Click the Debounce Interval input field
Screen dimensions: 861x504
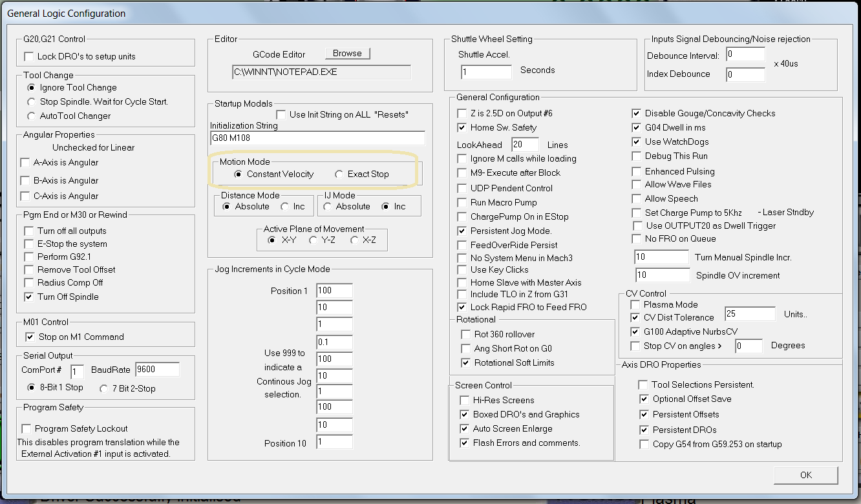745,55
